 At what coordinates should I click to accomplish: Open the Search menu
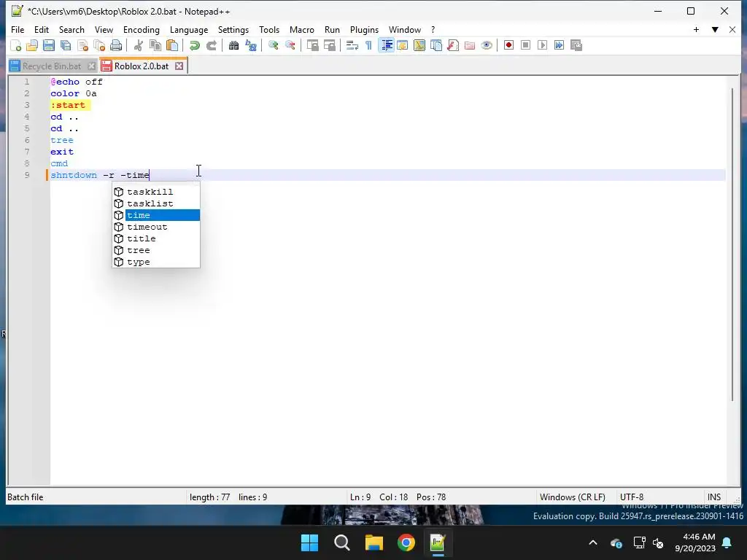(71, 29)
